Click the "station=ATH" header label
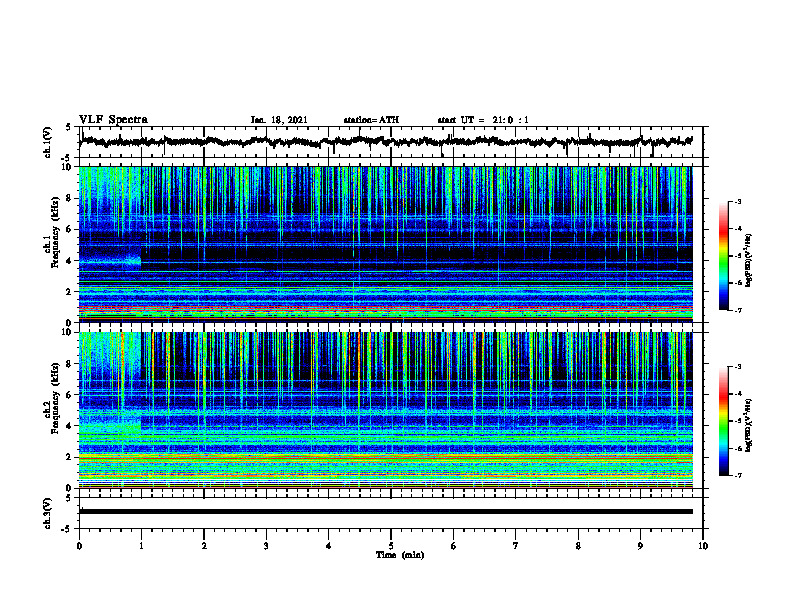Image resolution: width=792 pixels, height=612 pixels. coord(371,120)
